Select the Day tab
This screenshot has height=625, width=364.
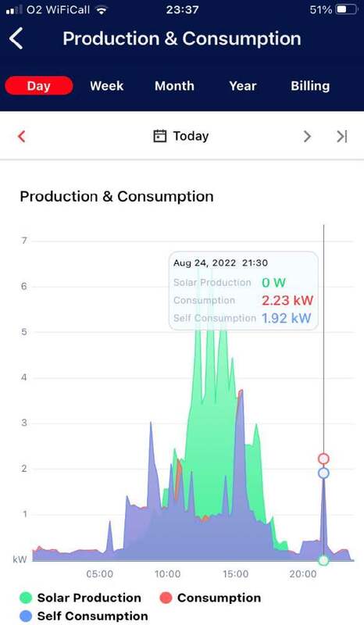39,86
